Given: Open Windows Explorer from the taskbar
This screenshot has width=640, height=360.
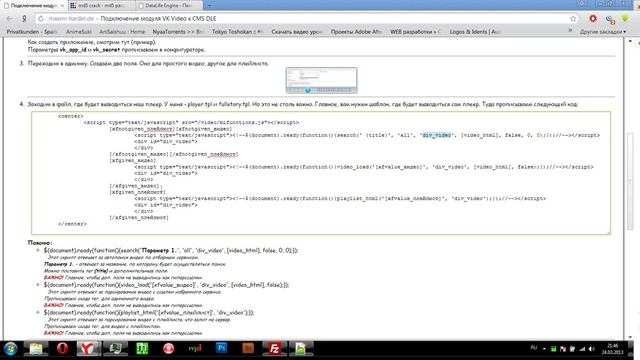Looking at the screenshot, I should click(x=36, y=349).
